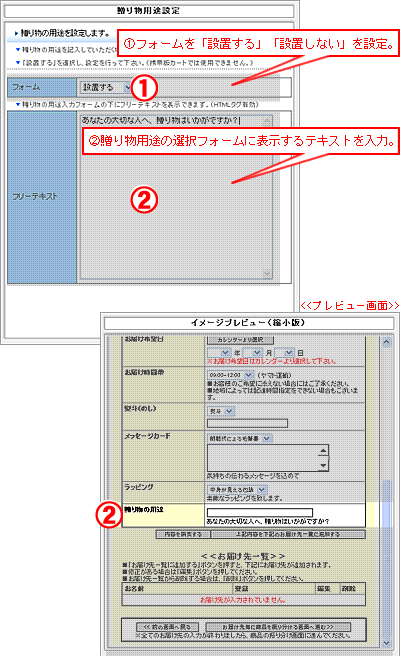Open the 09:00-12:00 delivery time dropdown
The image size is (400, 656).
click(x=230, y=375)
